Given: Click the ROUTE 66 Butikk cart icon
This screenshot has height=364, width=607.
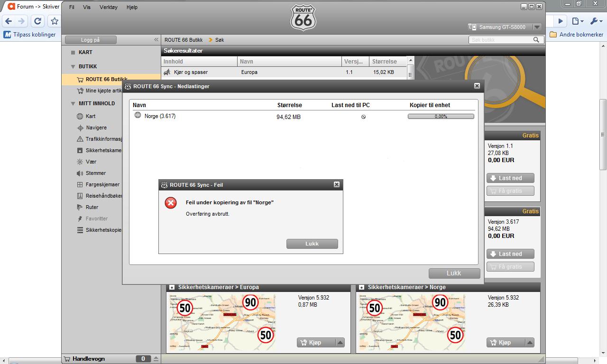Looking at the screenshot, I should click(x=80, y=79).
